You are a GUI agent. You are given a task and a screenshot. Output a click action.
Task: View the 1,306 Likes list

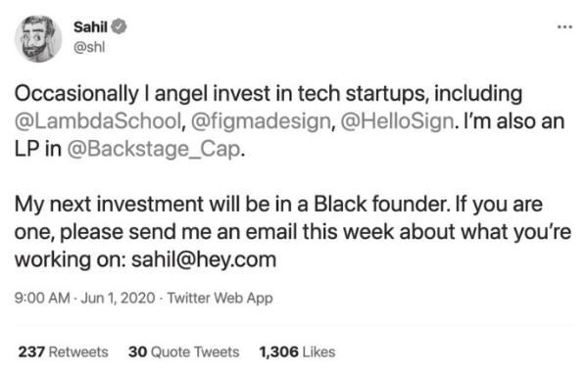[297, 352]
